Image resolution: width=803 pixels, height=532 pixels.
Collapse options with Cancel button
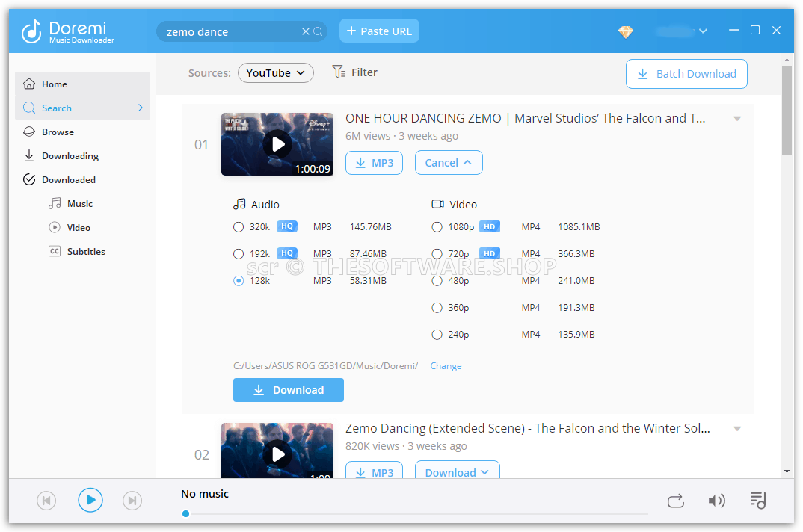(x=449, y=163)
